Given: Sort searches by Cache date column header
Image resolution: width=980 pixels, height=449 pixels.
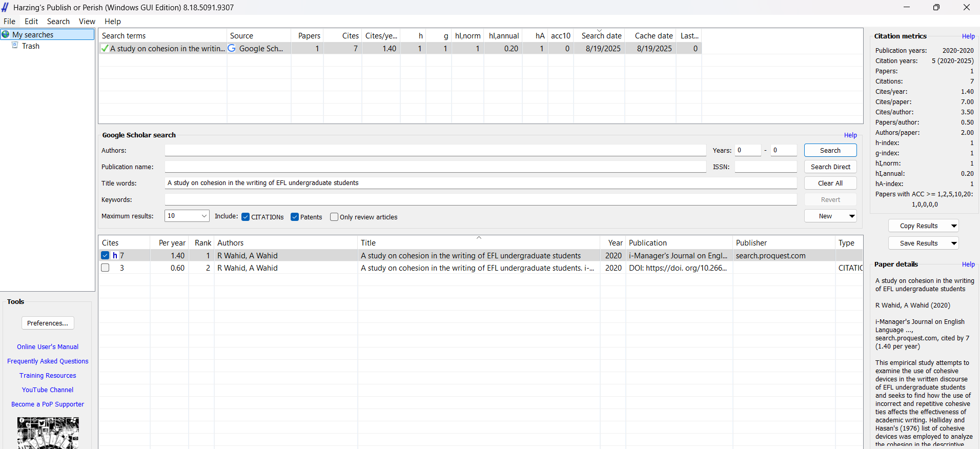Looking at the screenshot, I should click(651, 35).
